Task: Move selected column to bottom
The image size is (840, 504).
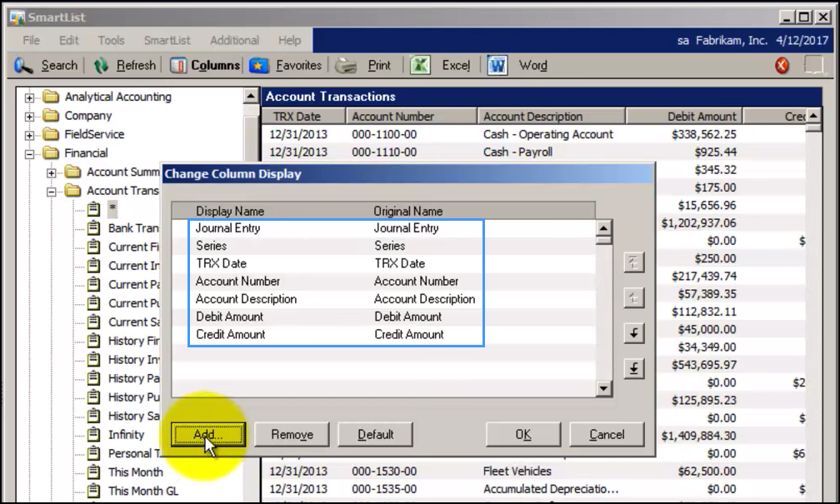Action: [633, 368]
